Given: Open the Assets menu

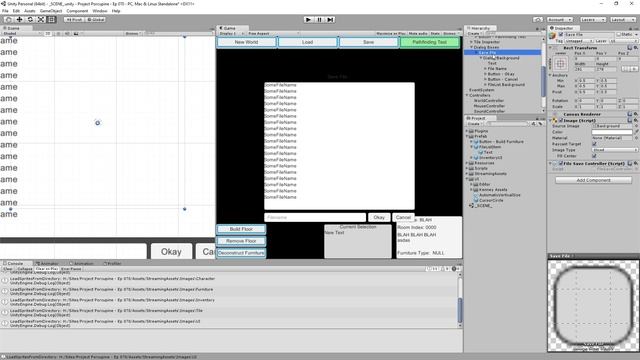Looking at the screenshot, I should (x=29, y=11).
